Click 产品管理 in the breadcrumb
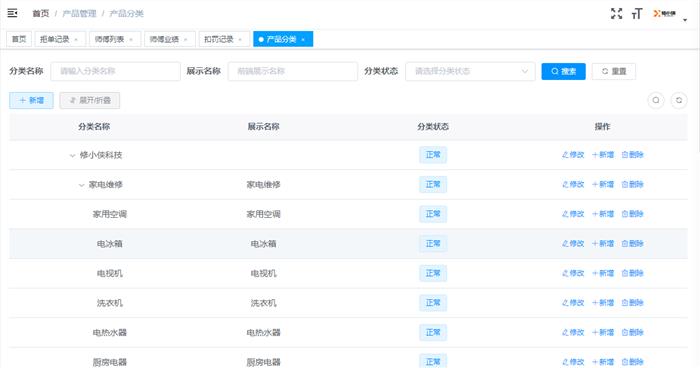Image resolution: width=700 pixels, height=368 pixels. [x=79, y=13]
